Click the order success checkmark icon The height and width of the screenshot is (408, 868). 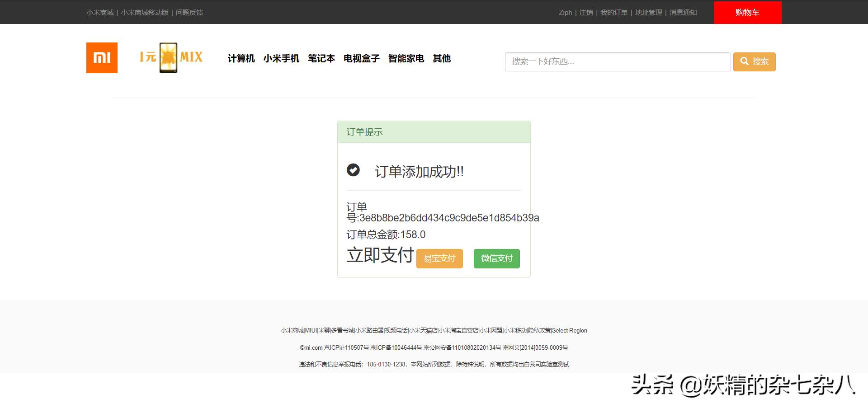(x=353, y=171)
